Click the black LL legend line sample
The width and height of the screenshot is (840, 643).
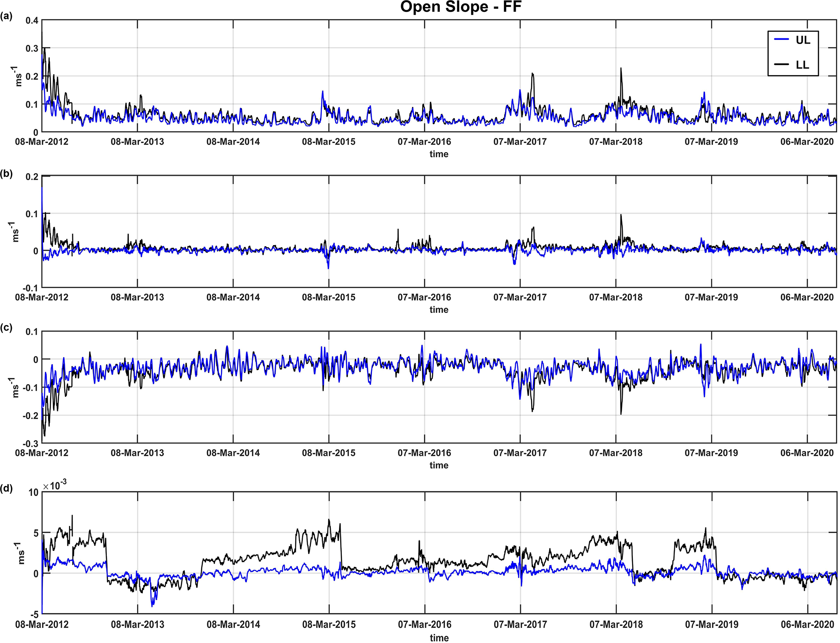tap(781, 64)
